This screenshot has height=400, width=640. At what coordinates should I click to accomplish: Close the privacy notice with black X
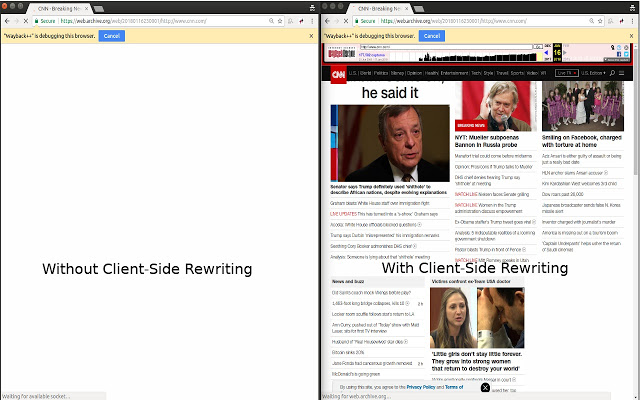pyautogui.click(x=485, y=387)
